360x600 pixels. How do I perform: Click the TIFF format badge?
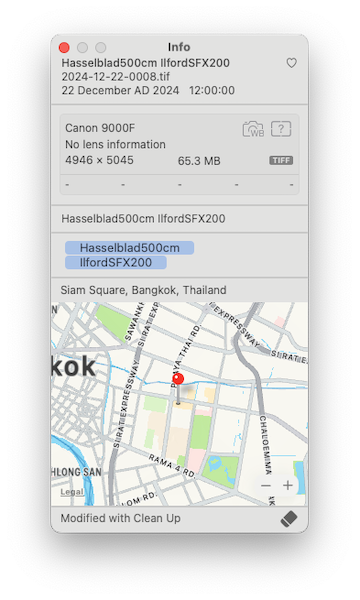coord(281,160)
